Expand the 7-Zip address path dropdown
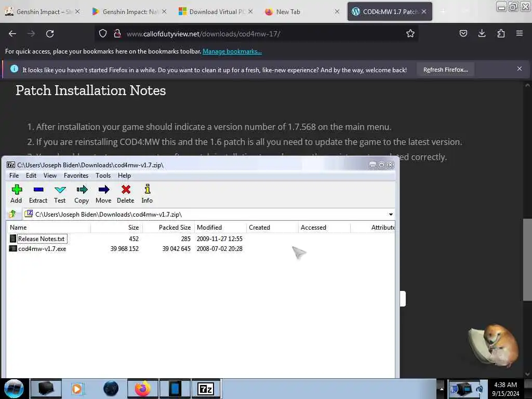 (391, 215)
